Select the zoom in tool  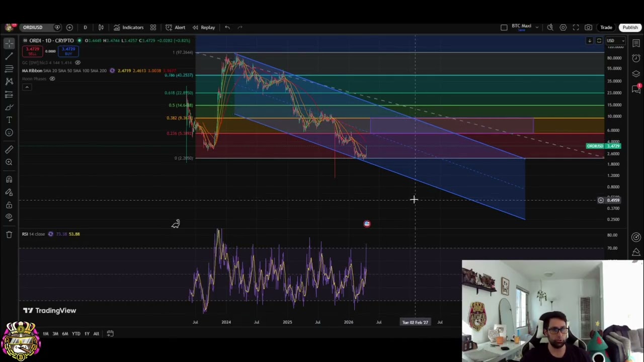(9, 162)
